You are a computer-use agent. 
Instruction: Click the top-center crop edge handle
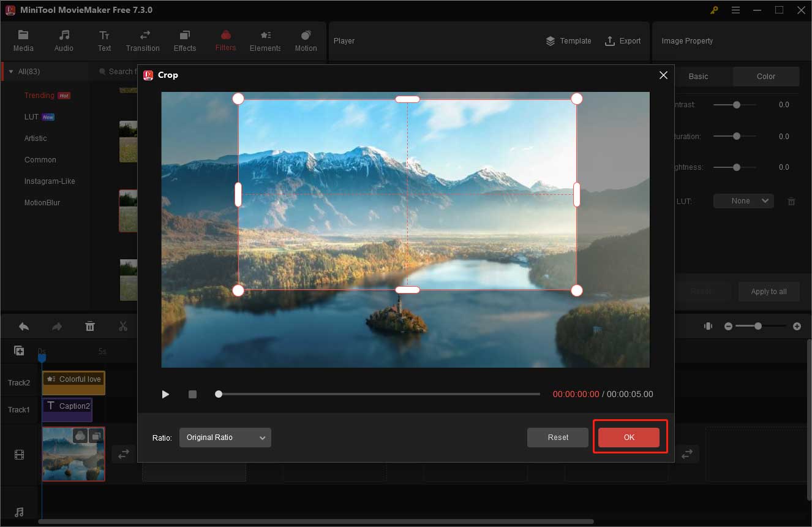pyautogui.click(x=407, y=99)
